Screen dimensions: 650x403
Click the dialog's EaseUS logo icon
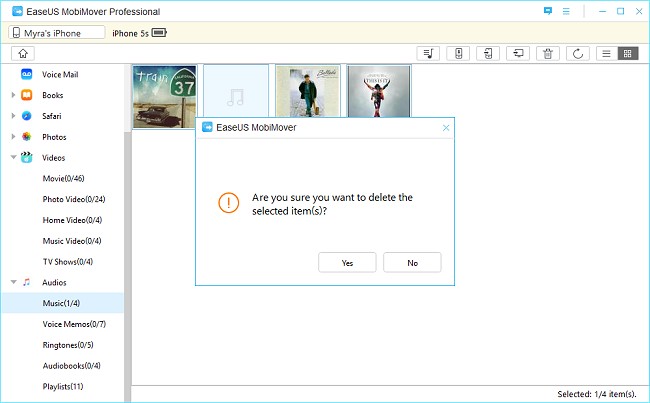coord(207,127)
